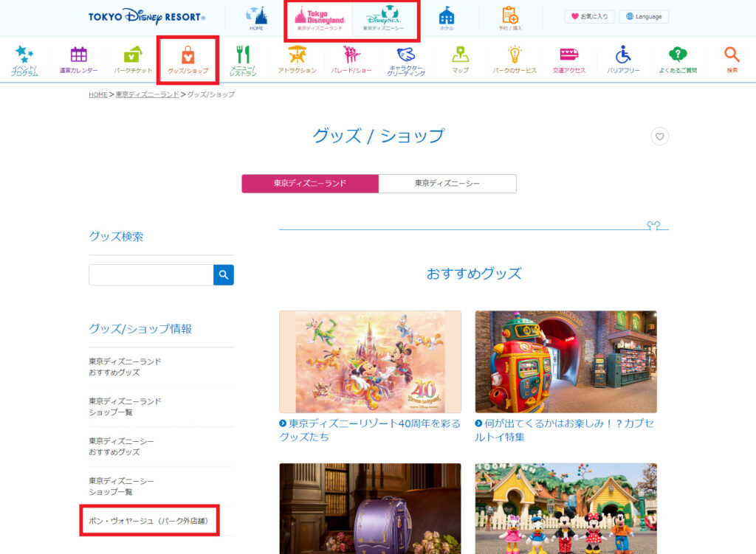Open the Toontown character plush thumbnail
Viewport: 756px width, 554px height.
(x=566, y=509)
